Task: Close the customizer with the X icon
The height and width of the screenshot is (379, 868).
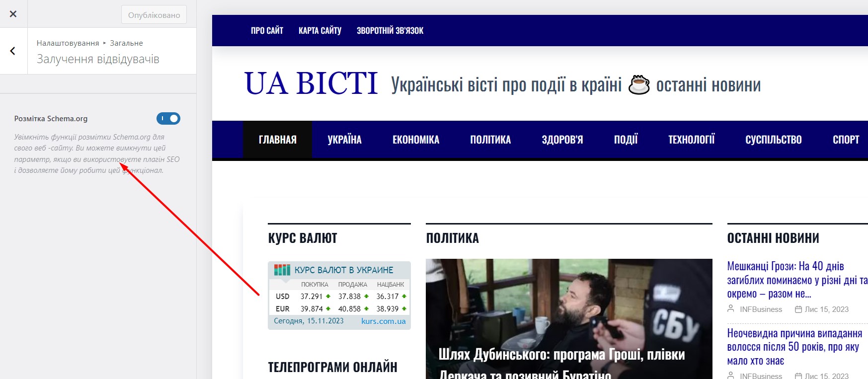Action: 13,14
